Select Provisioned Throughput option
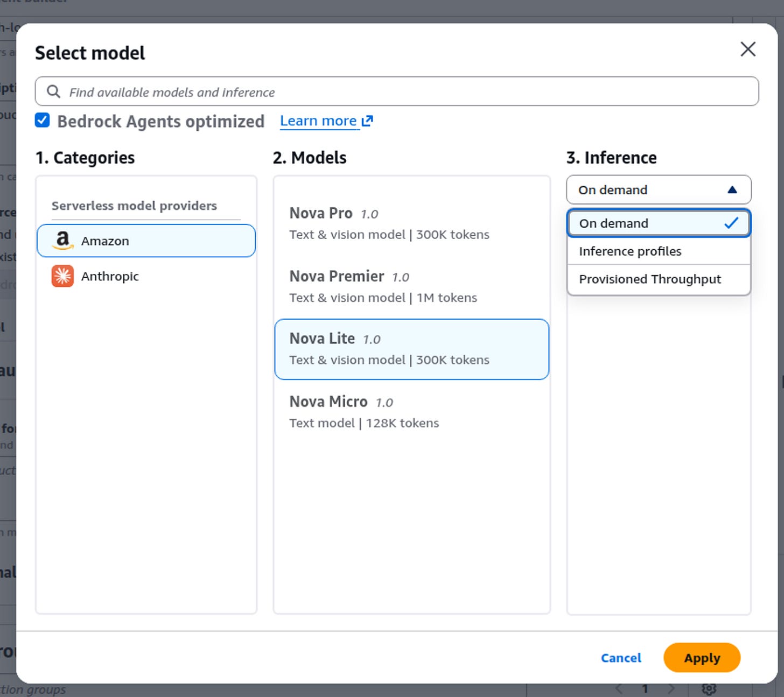 click(x=659, y=279)
